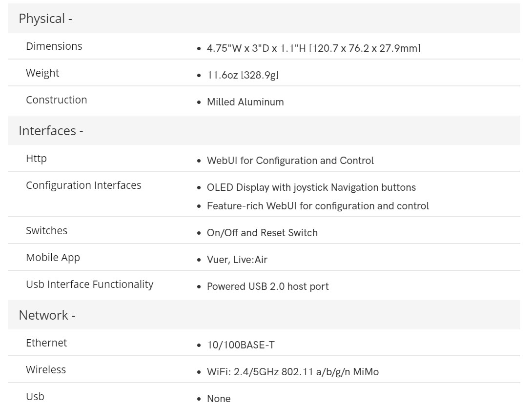Select the Usb Interface Functionality label
The image size is (532, 406).
(90, 284)
